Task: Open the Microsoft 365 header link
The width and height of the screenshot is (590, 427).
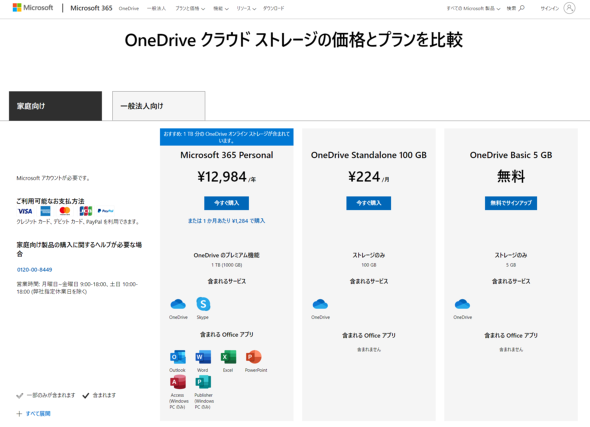Action: [91, 8]
